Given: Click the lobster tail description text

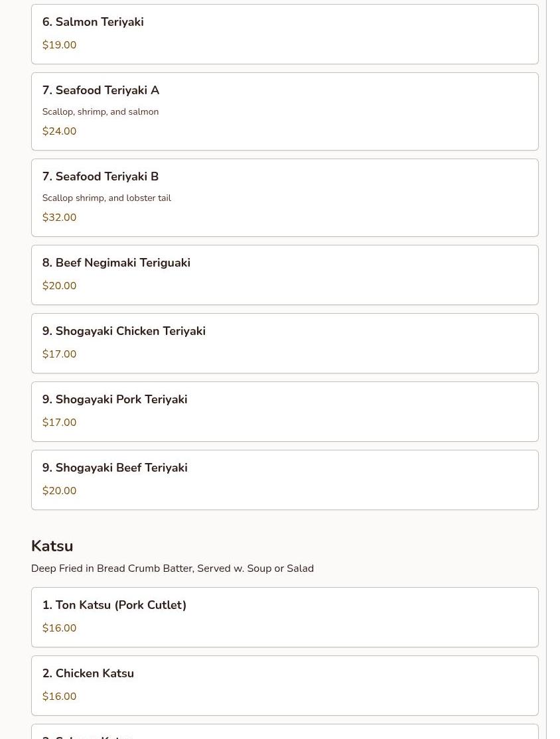Looking at the screenshot, I should click(106, 198).
